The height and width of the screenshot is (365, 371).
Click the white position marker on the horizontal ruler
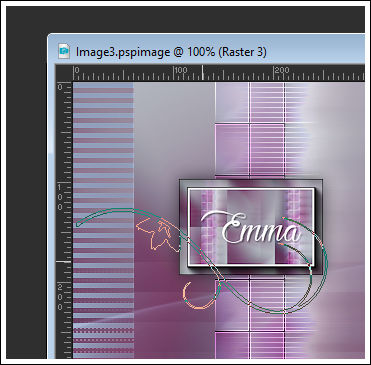pyautogui.click(x=202, y=73)
